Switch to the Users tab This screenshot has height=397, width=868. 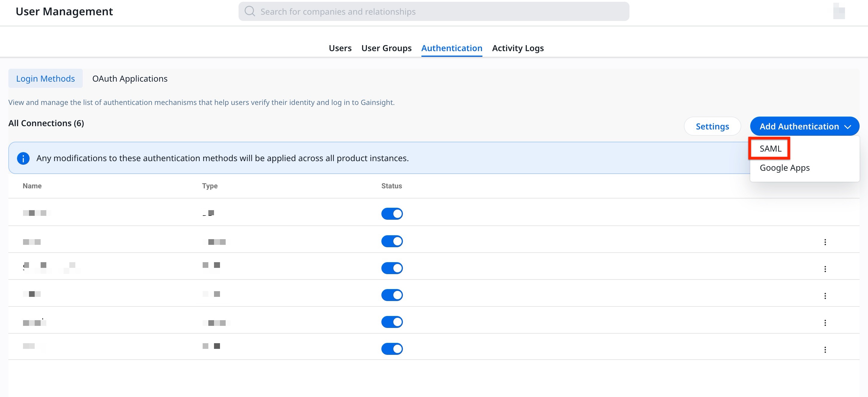click(340, 48)
